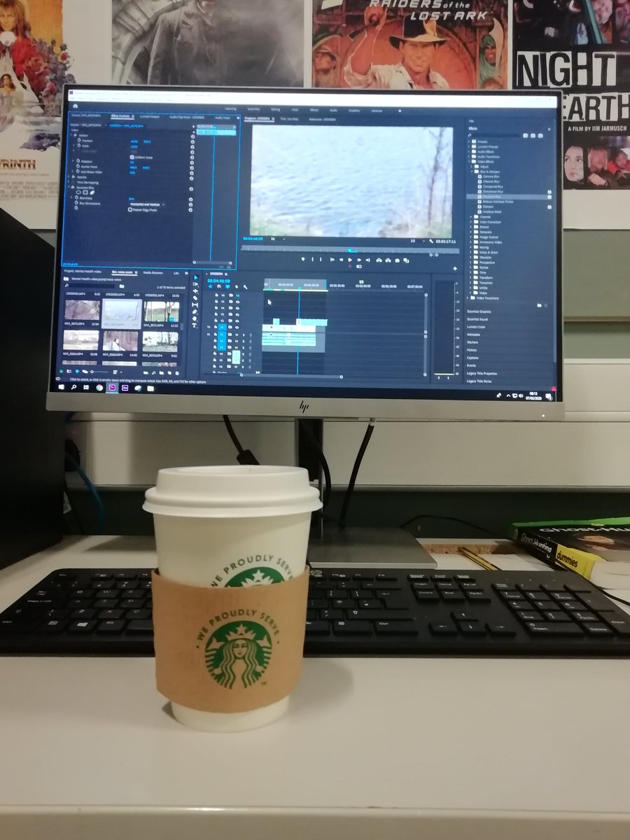Open the Essential Graphics panel
The width and height of the screenshot is (630, 840).
(479, 311)
